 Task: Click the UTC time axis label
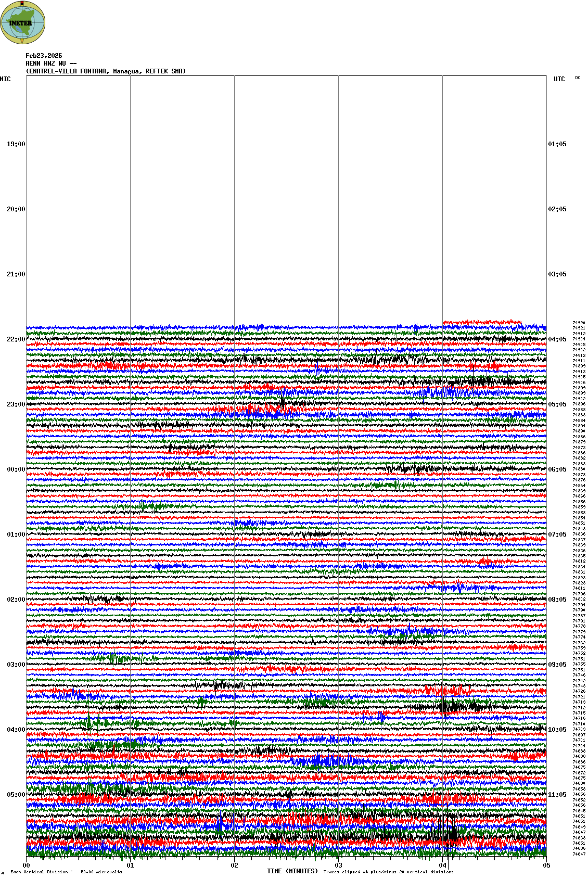559,79
